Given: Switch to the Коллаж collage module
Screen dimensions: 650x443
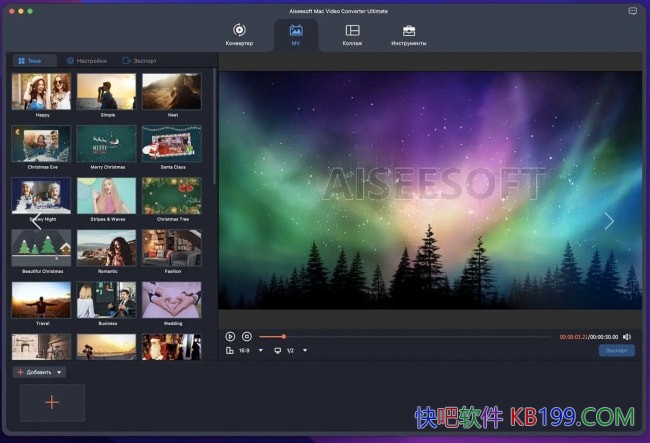Looking at the screenshot, I should [352, 35].
